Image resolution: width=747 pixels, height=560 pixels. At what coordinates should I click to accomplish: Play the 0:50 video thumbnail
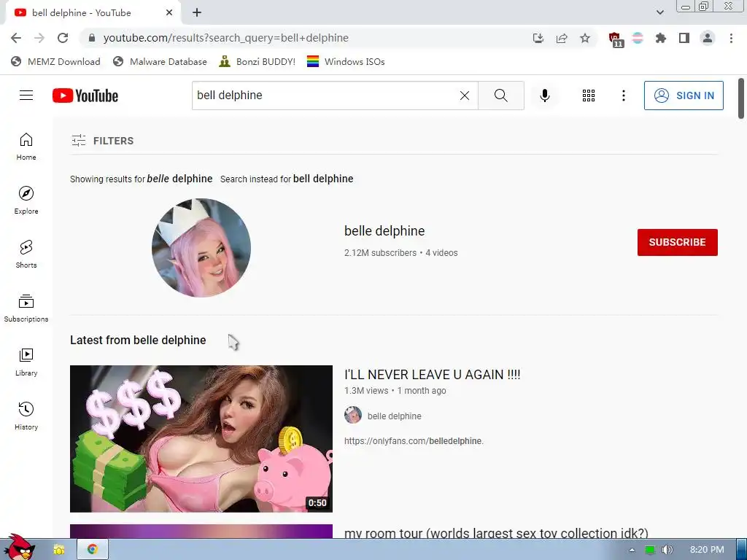tap(201, 439)
